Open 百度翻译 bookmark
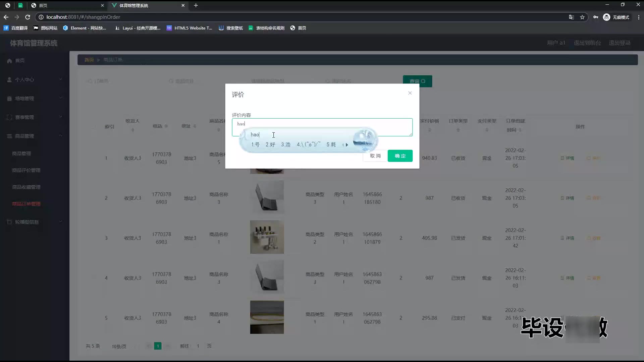The height and width of the screenshot is (362, 644). click(16, 28)
